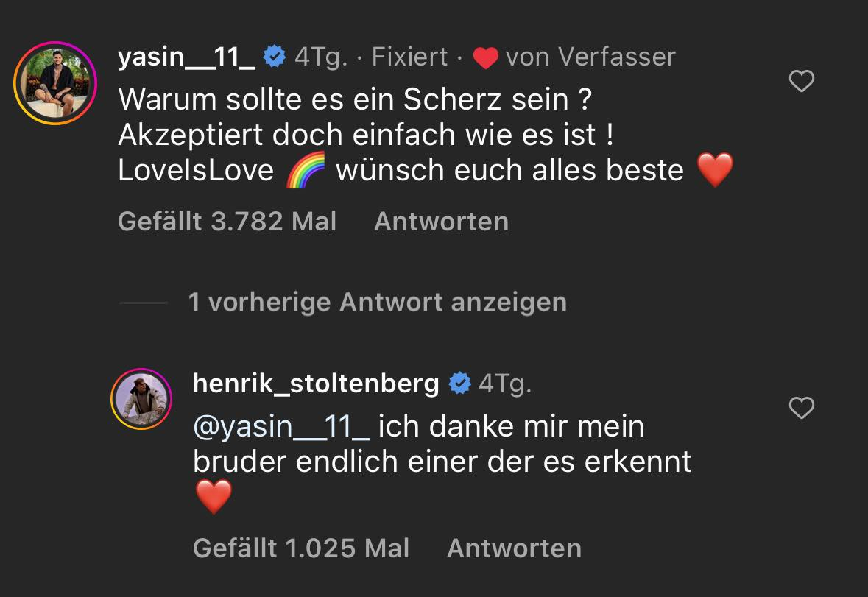The width and height of the screenshot is (868, 597).
Task: View likes on "Gefällt 1.025 Mal"
Action: click(x=300, y=548)
